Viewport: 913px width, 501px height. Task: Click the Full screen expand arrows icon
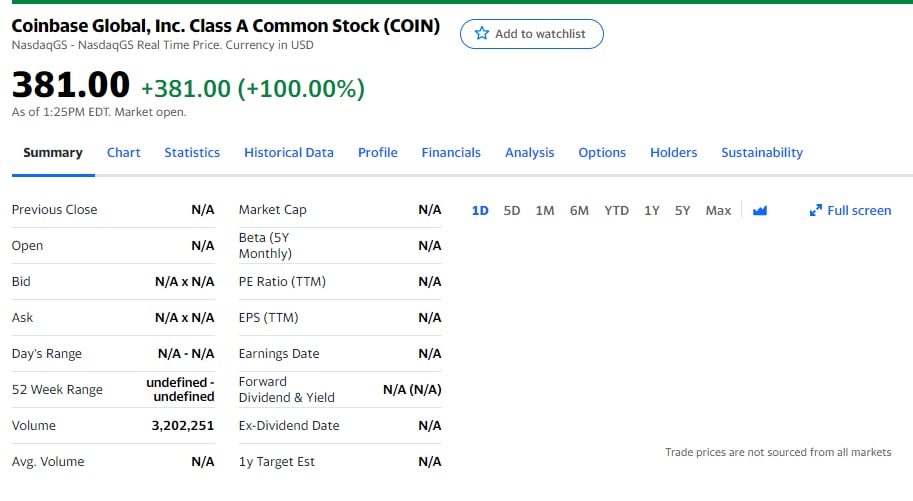[815, 210]
